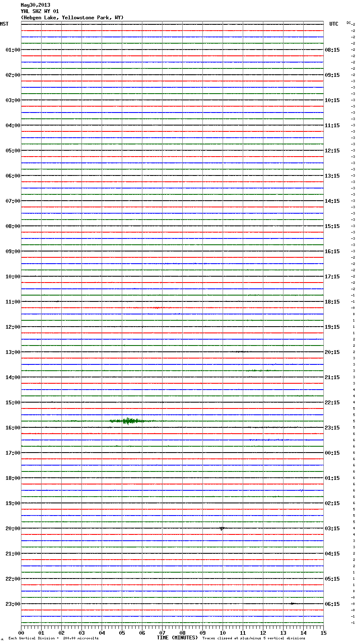The image size is (357, 644).
Task: Select the 18:00 MST time label
Action: [13, 478]
